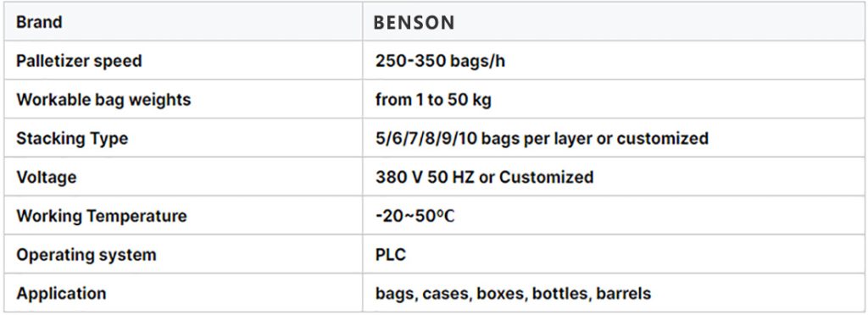This screenshot has height=315, width=868.
Task: Click the Workable bag weights label
Action: coord(103,99)
